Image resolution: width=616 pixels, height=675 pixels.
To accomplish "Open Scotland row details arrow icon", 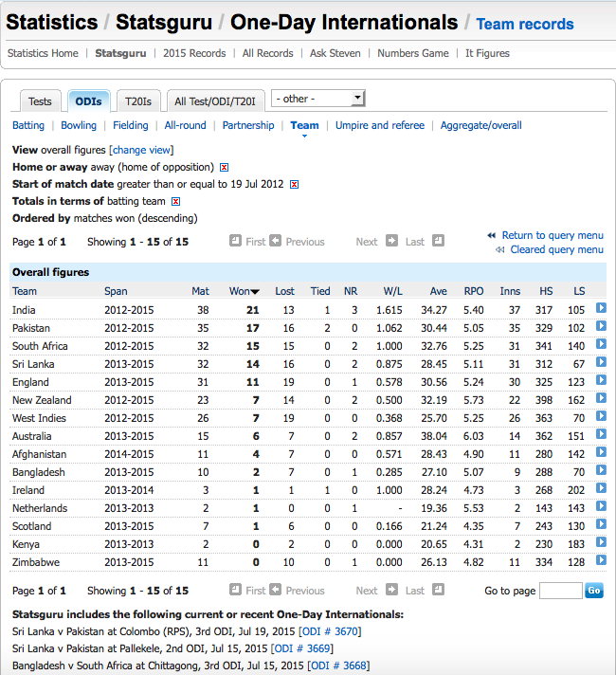I will 601,524.
